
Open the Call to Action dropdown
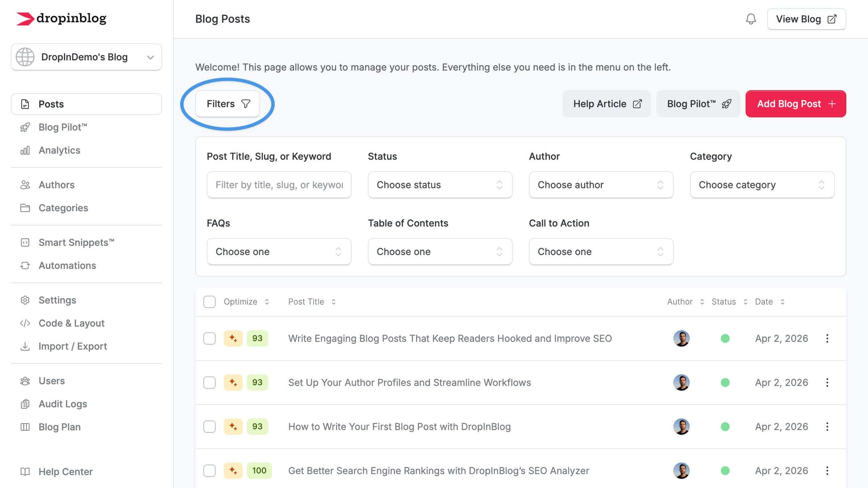(x=601, y=252)
